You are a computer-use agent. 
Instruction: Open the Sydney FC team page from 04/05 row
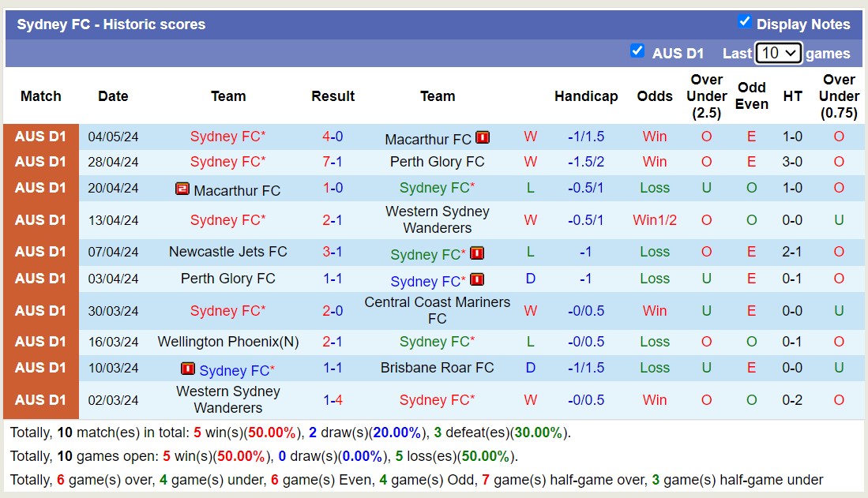click(227, 137)
